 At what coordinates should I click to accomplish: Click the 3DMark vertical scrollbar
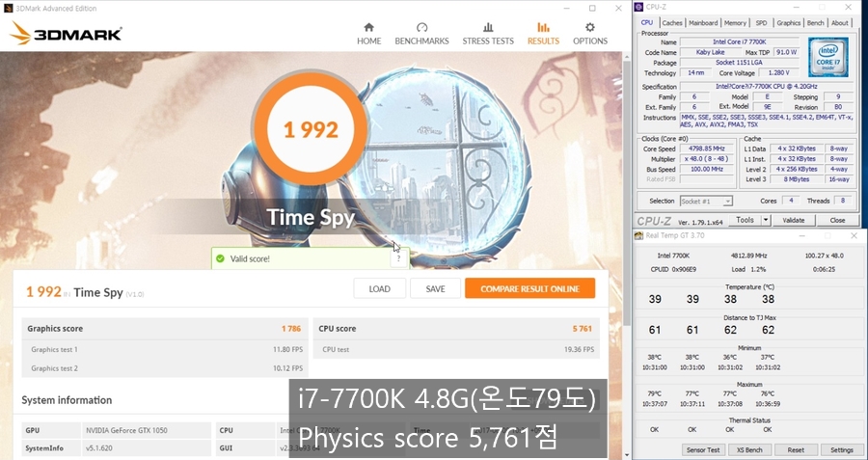[626, 191]
